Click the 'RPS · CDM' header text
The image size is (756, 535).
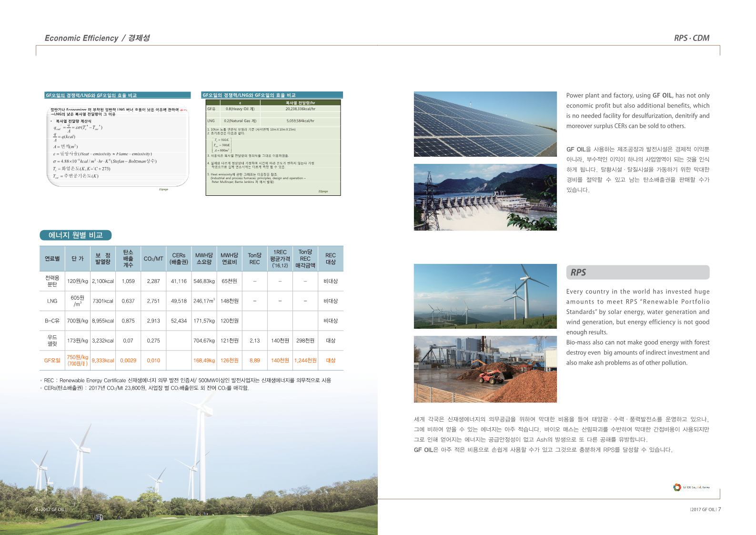(692, 38)
